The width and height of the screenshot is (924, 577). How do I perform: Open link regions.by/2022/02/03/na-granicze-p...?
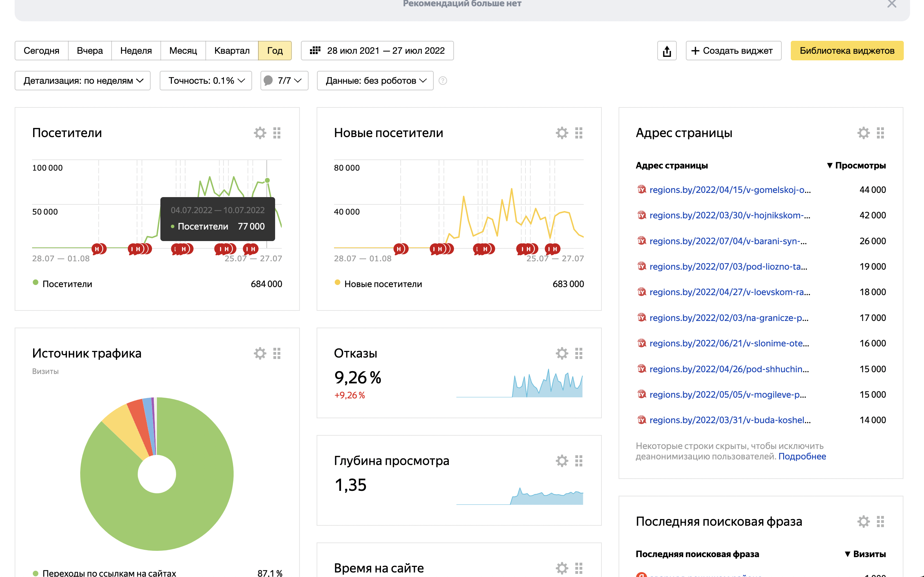729,318
